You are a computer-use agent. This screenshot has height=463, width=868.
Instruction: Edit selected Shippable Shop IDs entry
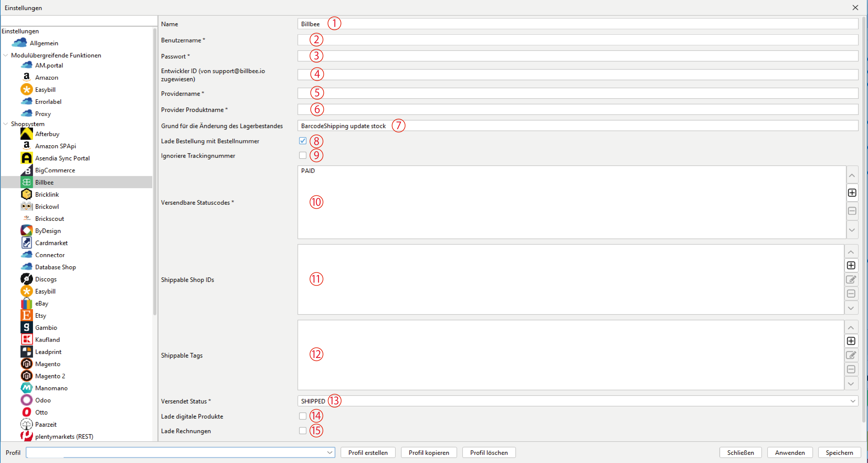851,279
